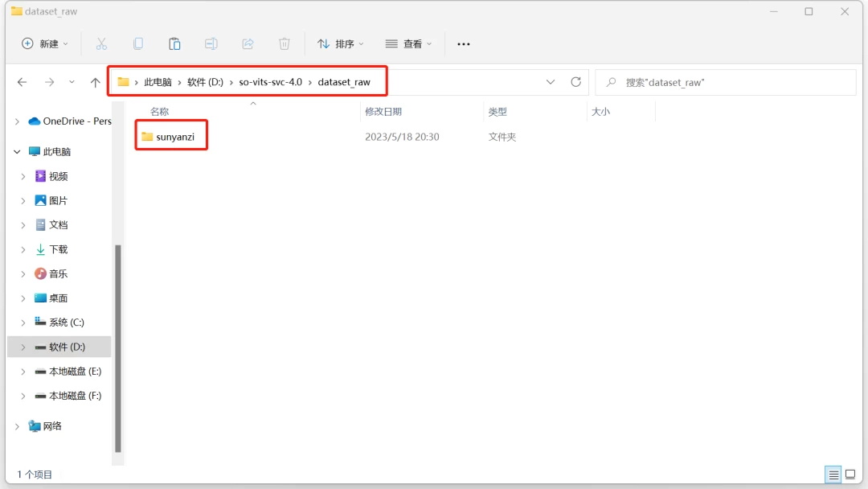The height and width of the screenshot is (489, 868).
Task: Focus the 搜索 dataset_raw search box
Action: [x=725, y=82]
